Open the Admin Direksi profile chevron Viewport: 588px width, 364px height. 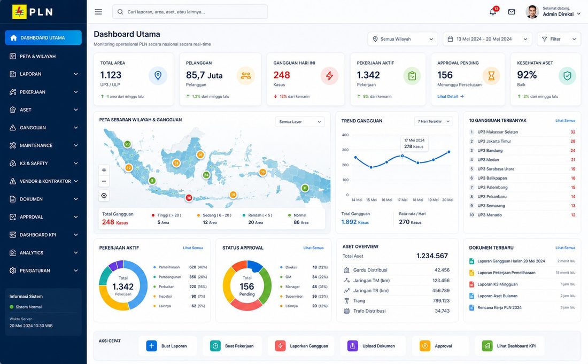578,13
